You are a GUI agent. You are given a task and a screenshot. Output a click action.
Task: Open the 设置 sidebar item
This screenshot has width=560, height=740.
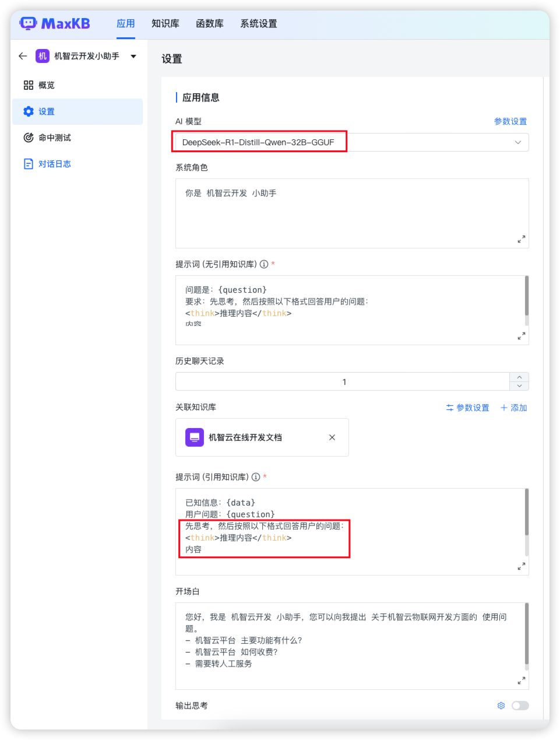pos(78,111)
